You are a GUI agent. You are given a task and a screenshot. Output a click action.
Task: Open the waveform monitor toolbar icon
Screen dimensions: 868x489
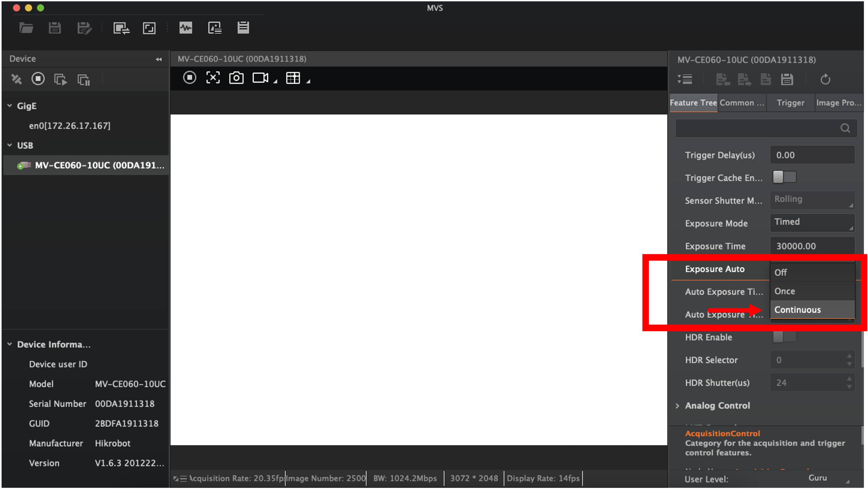pos(186,28)
